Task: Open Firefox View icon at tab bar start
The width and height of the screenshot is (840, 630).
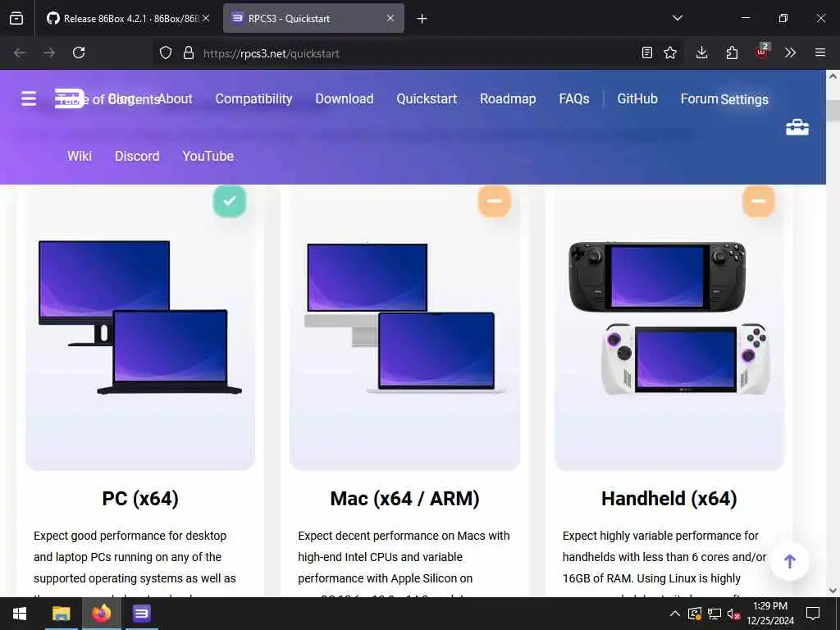Action: (16, 19)
